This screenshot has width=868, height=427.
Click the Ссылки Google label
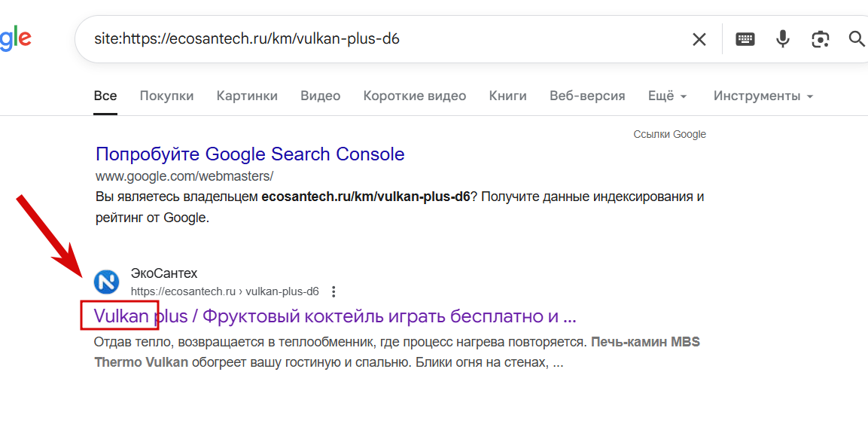[x=670, y=134]
